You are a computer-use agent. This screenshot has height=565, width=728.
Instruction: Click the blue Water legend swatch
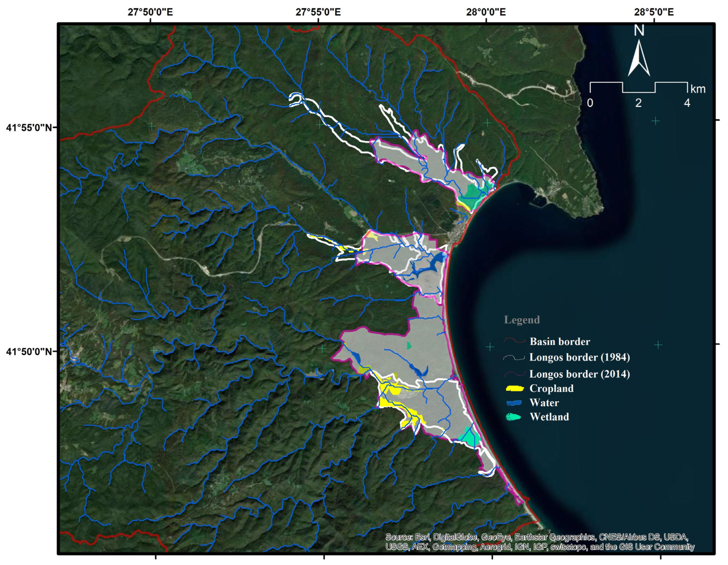click(514, 403)
